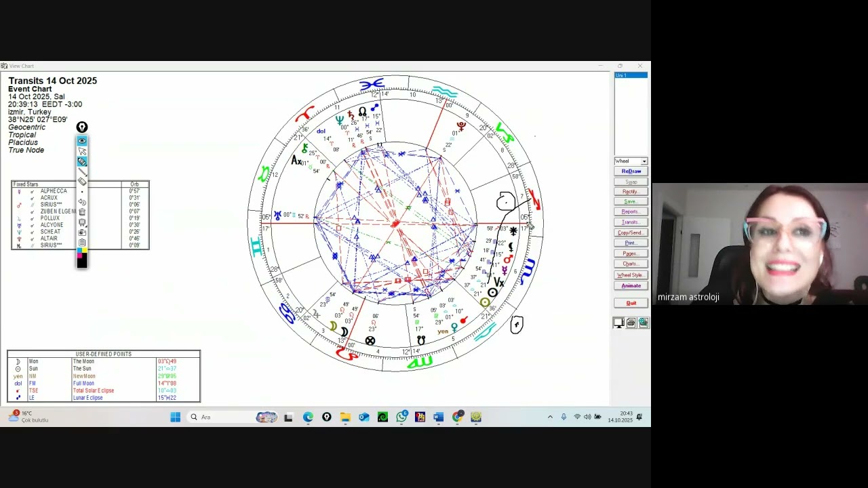Open Outlook from the taskbar
This screenshot has width=868, height=488.
tap(364, 417)
